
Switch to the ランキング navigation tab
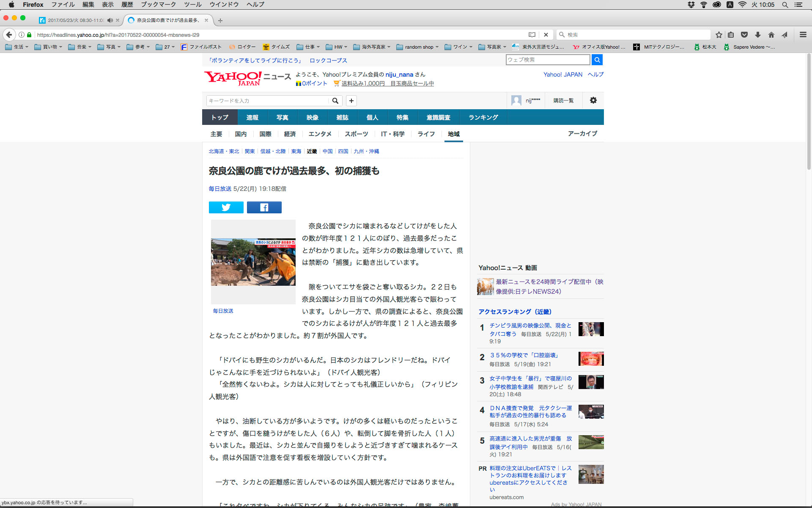pyautogui.click(x=483, y=117)
